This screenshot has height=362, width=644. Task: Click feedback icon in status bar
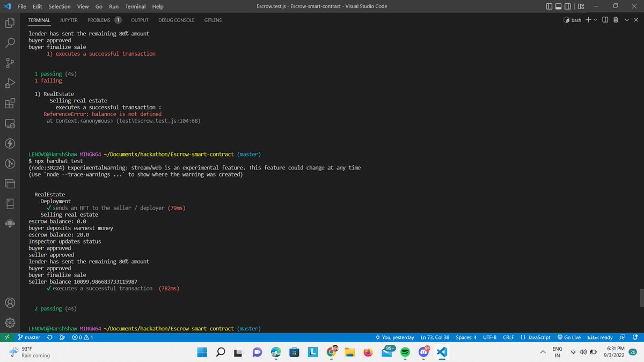623,337
